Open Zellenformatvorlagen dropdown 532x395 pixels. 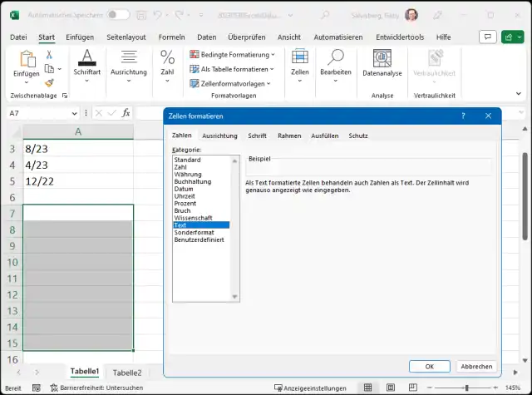pyautogui.click(x=234, y=84)
